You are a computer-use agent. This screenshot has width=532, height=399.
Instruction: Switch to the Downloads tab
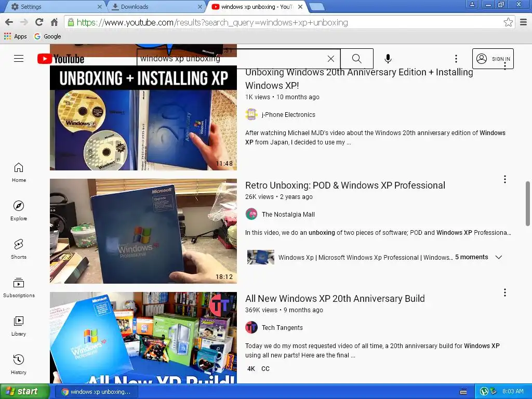click(158, 6)
